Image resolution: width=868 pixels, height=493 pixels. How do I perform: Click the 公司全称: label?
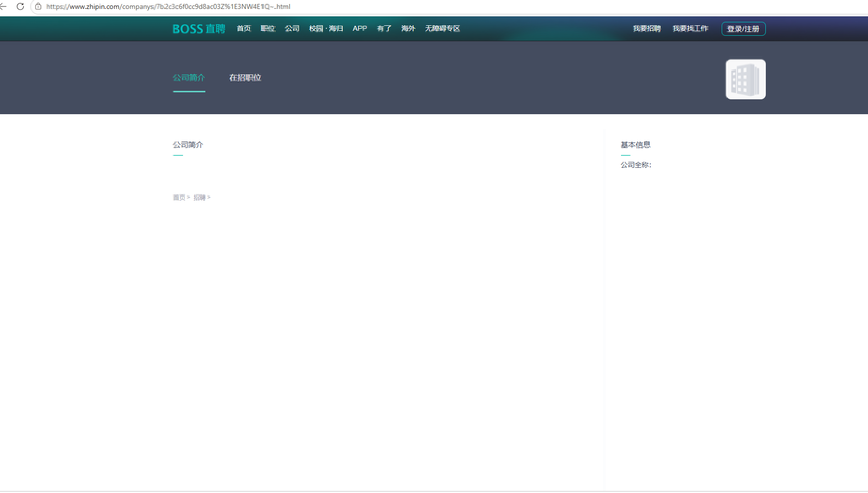click(x=636, y=165)
